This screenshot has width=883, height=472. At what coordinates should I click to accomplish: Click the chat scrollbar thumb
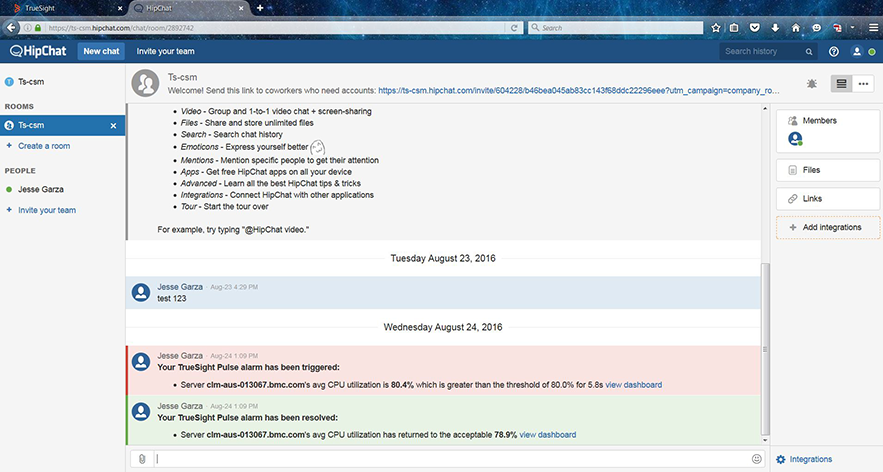pos(765,349)
